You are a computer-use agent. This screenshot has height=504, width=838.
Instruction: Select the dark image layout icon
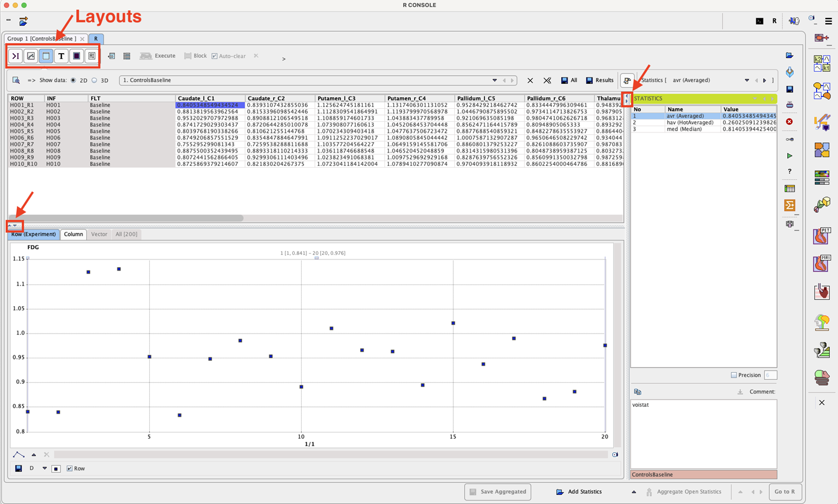click(76, 56)
